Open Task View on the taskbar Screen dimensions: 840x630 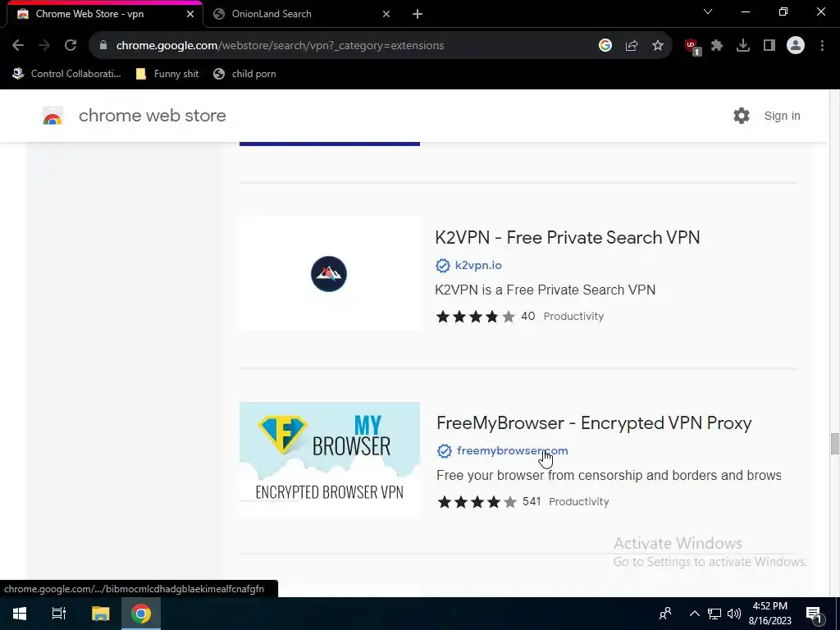click(x=59, y=614)
